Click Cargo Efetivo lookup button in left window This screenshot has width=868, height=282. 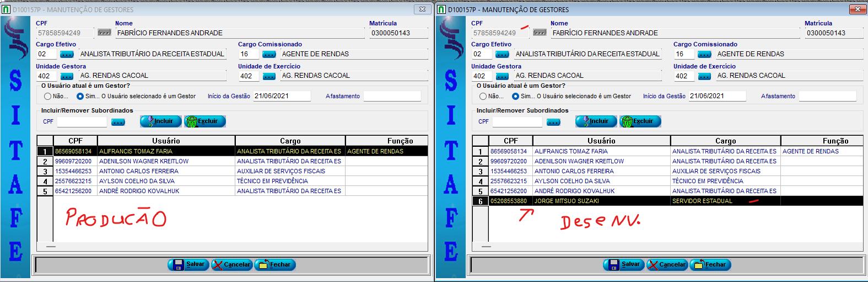[67, 54]
